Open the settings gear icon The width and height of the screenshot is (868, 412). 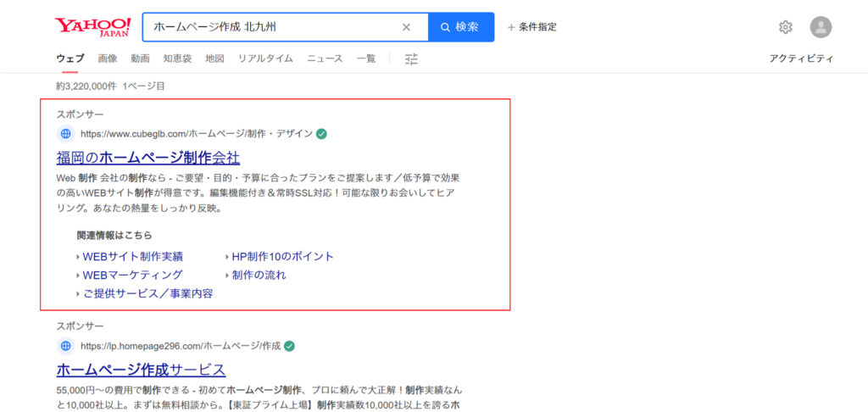coord(786,27)
